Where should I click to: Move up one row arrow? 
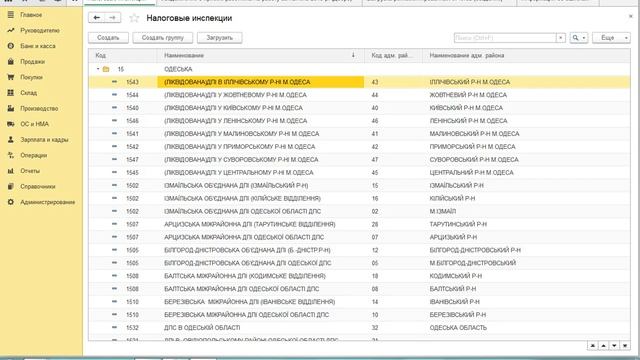click(x=603, y=346)
